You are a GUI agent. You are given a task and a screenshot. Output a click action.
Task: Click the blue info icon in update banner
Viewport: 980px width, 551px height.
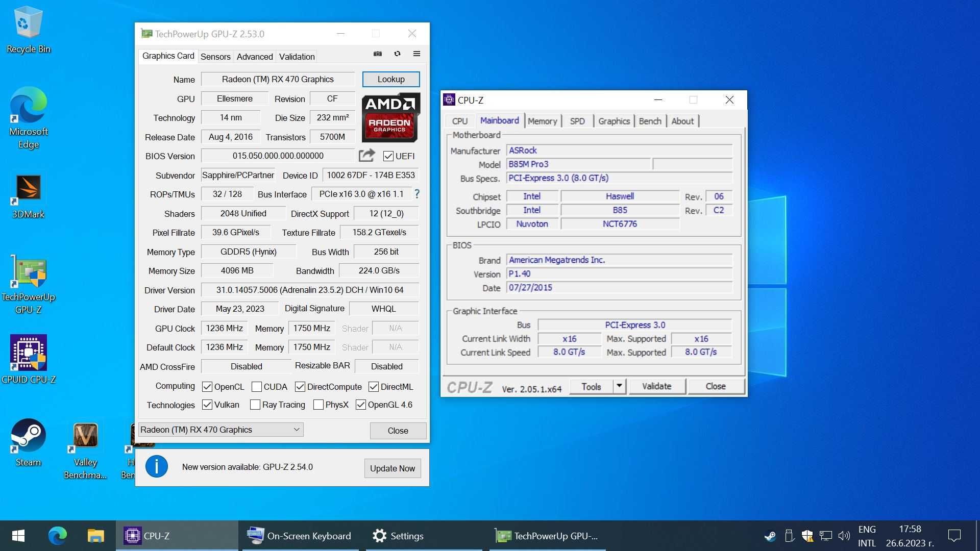[157, 467]
